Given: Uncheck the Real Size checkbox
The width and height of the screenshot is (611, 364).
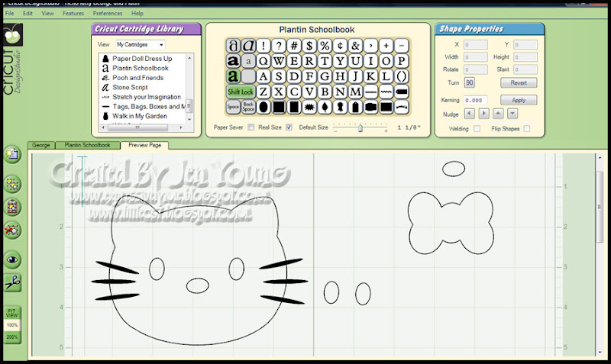Looking at the screenshot, I should 289,127.
